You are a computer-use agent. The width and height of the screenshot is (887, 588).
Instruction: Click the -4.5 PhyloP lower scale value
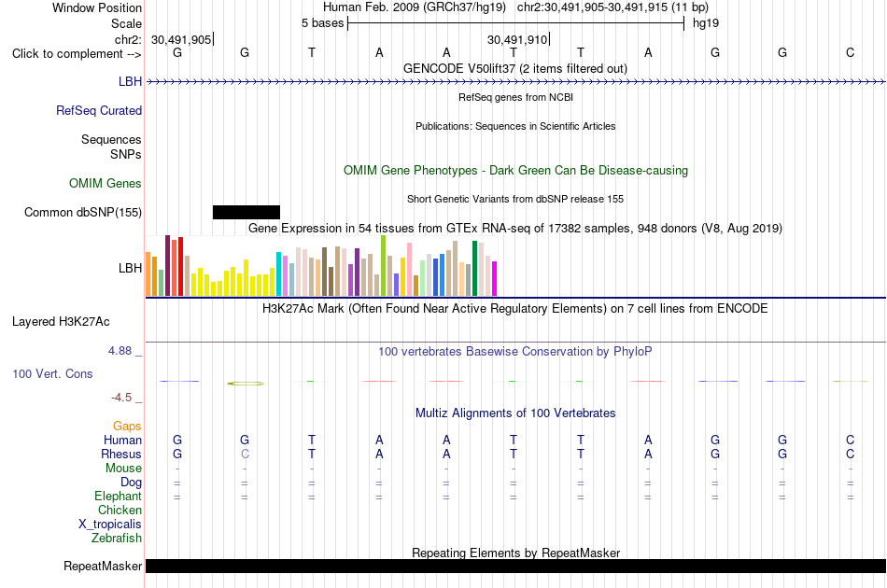tap(121, 398)
